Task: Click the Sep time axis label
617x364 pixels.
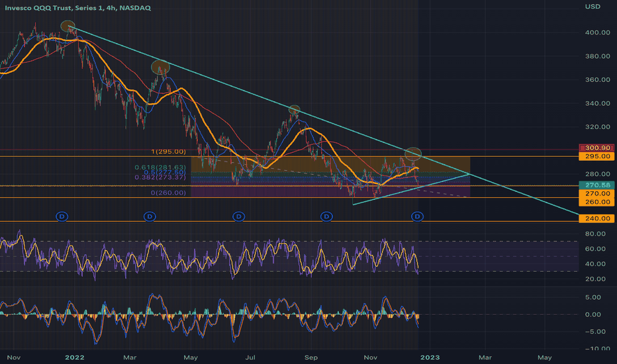Action: click(x=311, y=357)
